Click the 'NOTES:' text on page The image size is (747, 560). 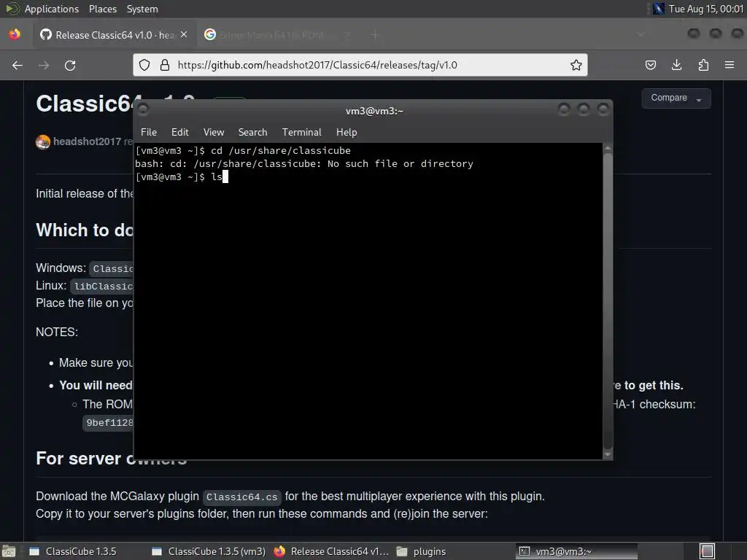(x=57, y=332)
